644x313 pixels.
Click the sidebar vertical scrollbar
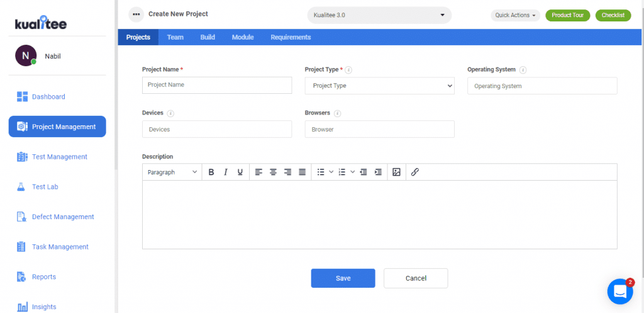[x=116, y=85]
